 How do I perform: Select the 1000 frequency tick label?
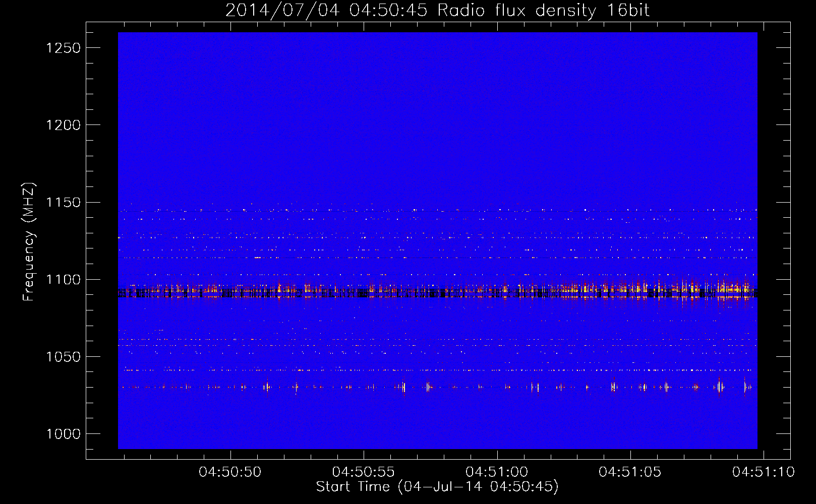tap(64, 434)
